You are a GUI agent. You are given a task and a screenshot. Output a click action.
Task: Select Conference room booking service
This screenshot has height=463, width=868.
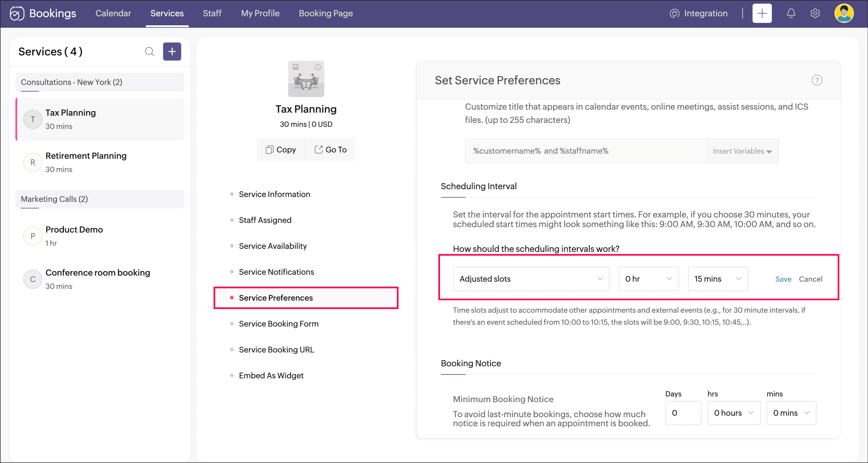tap(100, 279)
